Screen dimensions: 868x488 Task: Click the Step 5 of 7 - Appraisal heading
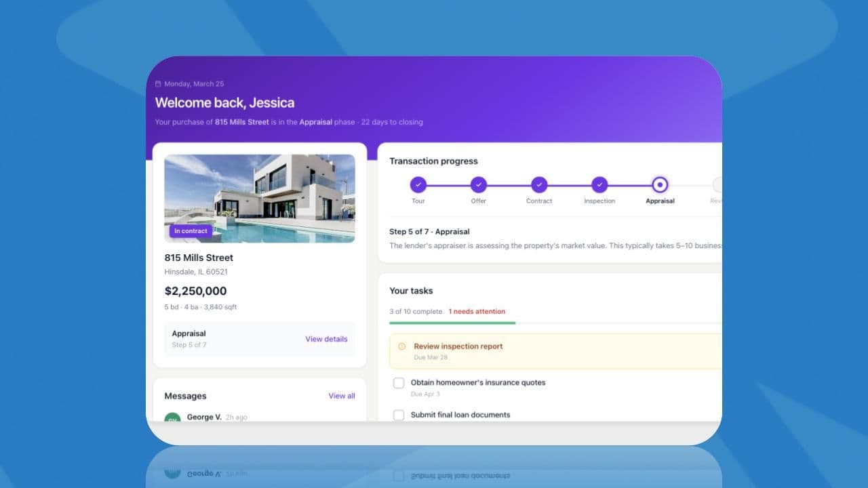429,232
